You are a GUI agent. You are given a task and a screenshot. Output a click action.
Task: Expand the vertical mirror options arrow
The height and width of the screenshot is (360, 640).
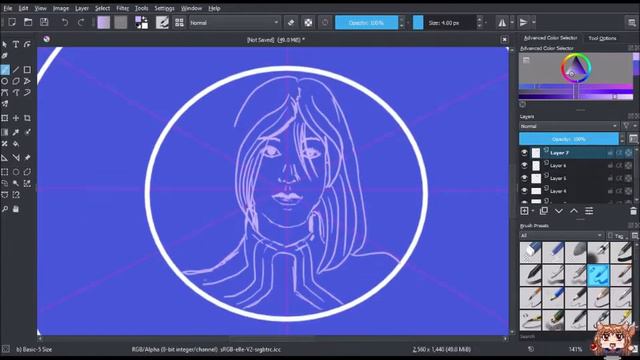(x=533, y=22)
